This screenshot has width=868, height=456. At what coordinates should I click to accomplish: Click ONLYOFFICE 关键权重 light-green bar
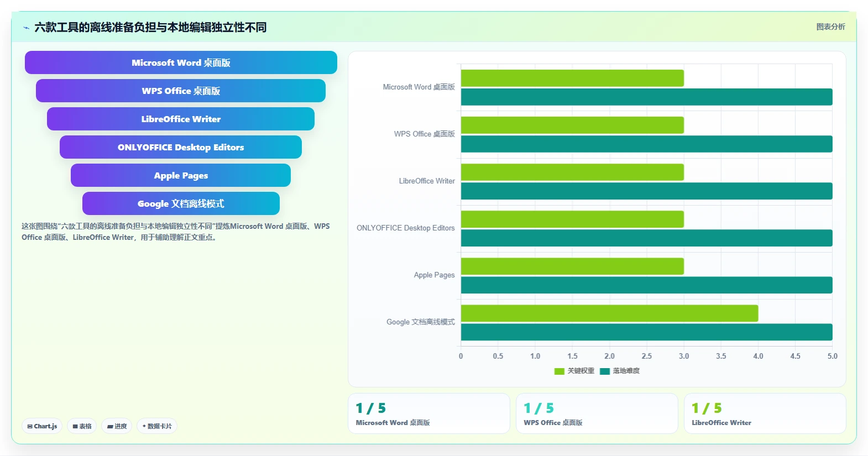coord(572,219)
